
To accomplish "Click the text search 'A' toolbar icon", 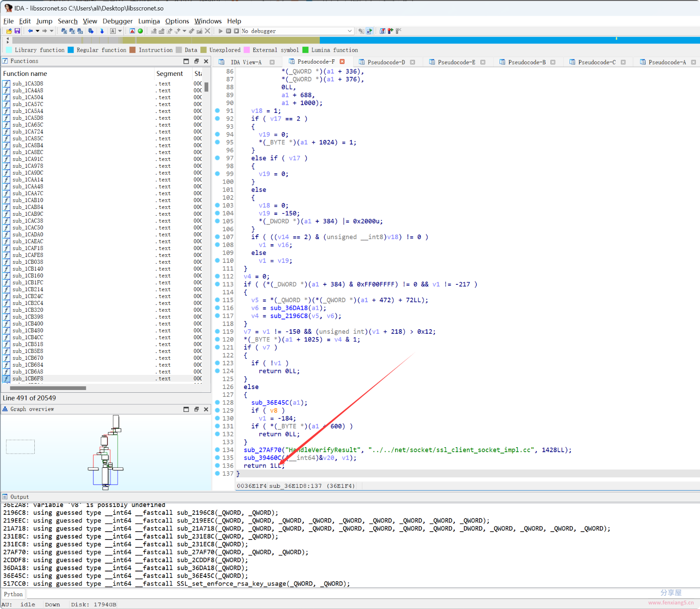I will tap(113, 31).
